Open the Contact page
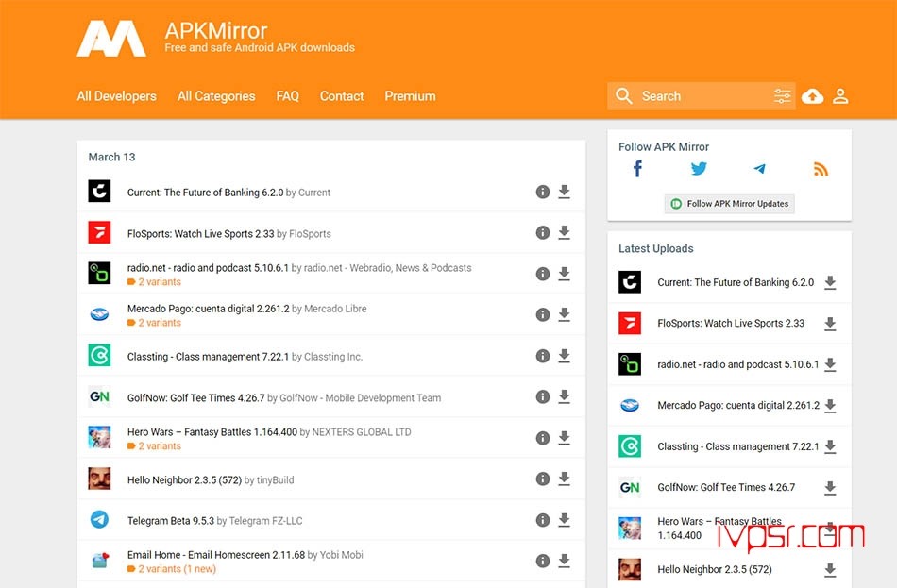 342,96
